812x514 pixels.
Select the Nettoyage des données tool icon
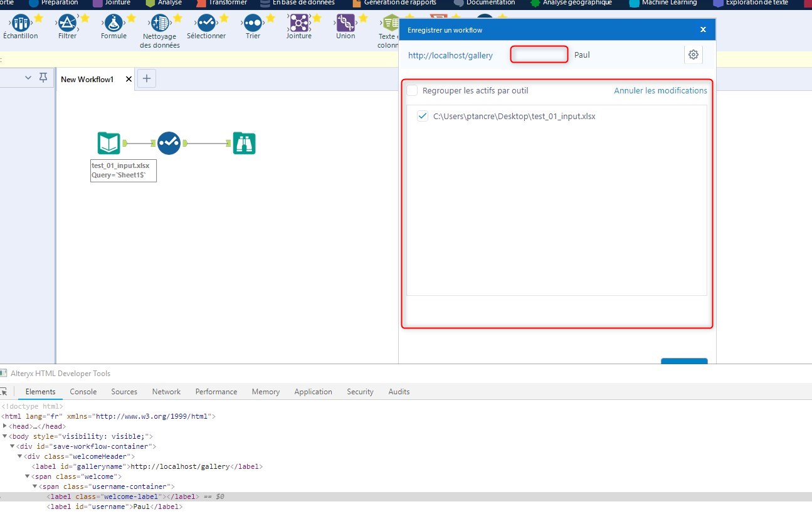coord(160,23)
